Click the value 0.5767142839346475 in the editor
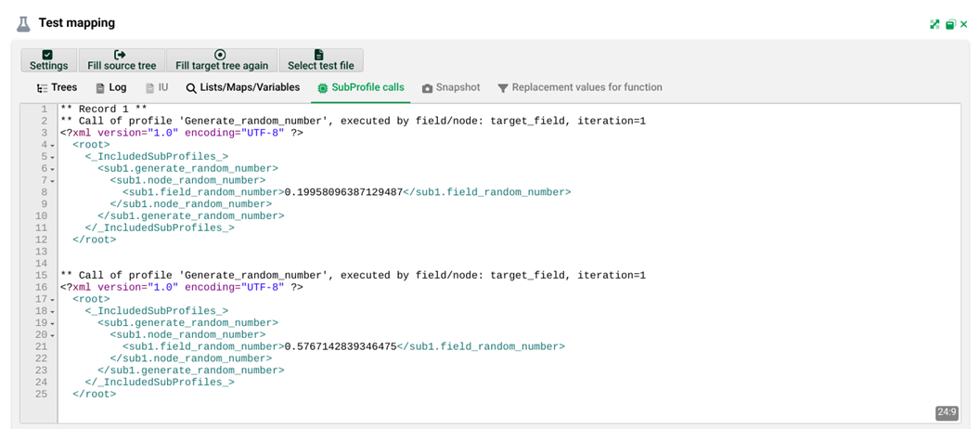 [340, 347]
